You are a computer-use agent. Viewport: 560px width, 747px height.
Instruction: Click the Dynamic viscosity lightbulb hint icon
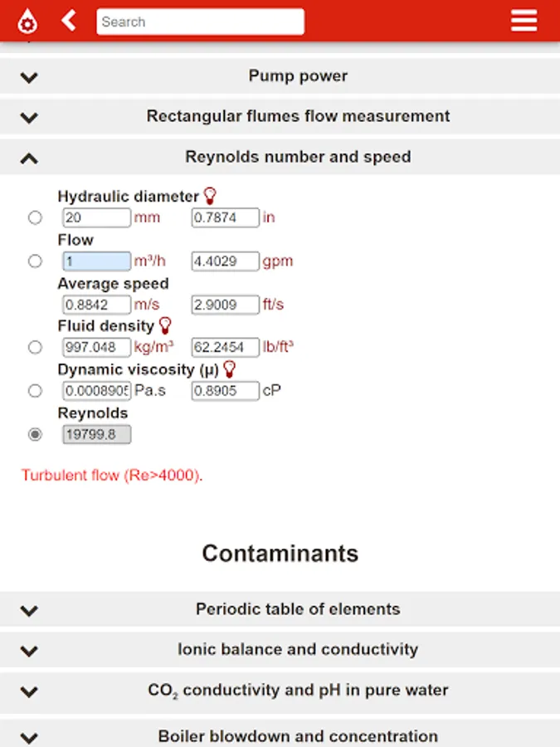pyautogui.click(x=230, y=369)
